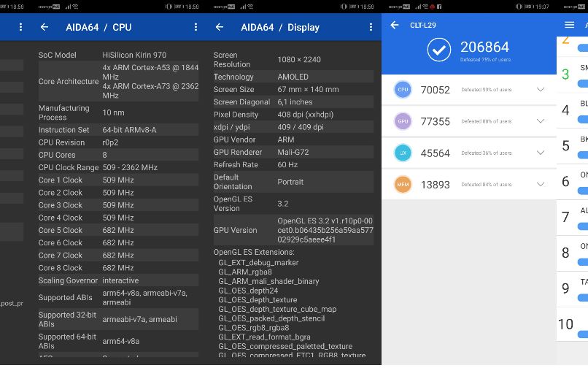Viewport: 588px width, 368px height.
Task: Select the Core 5 Clock row
Action: pyautogui.click(x=118, y=230)
